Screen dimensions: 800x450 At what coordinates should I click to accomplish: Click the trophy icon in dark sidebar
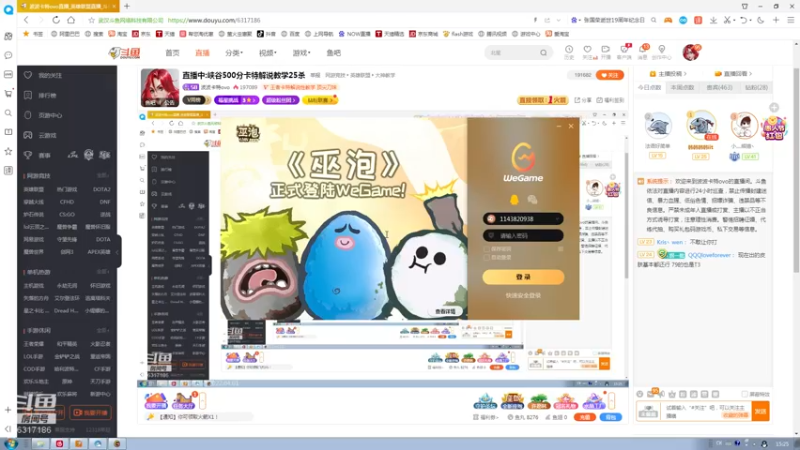click(x=28, y=155)
